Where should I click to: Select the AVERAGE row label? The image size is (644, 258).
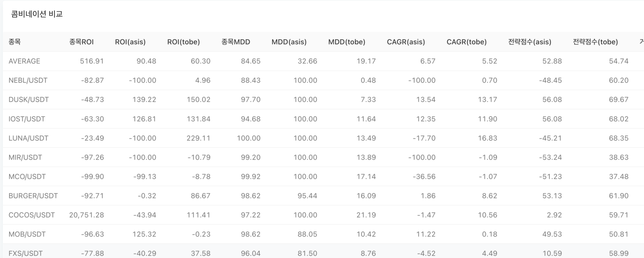point(24,61)
